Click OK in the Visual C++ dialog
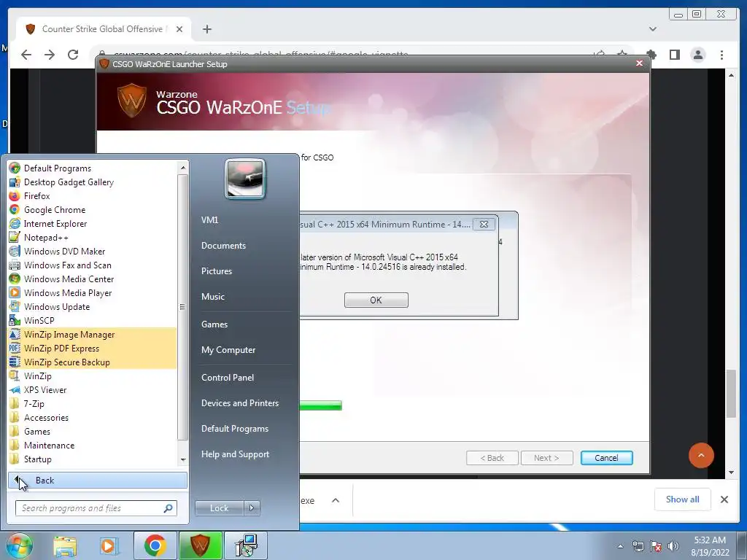747x560 pixels. 376,300
